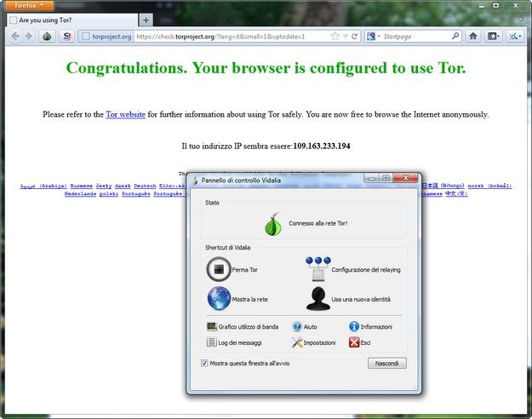
Task: Switch language to Arabiya link
Action: (x=43, y=186)
